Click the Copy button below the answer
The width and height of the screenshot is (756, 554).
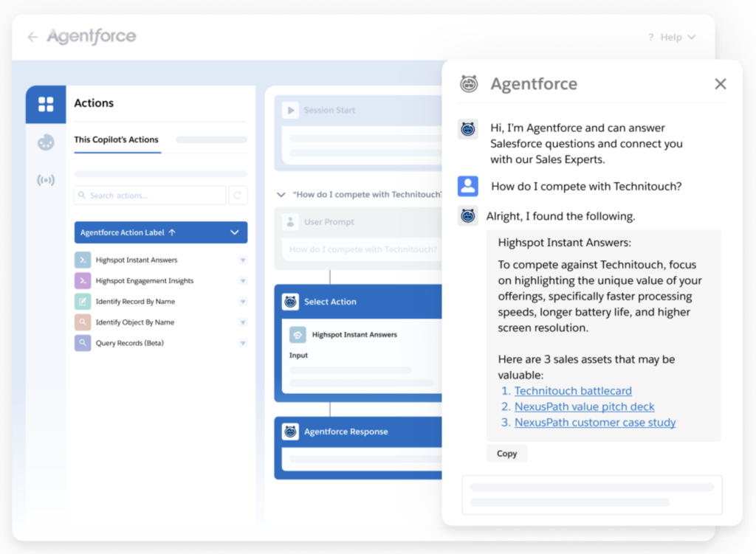[506, 454]
